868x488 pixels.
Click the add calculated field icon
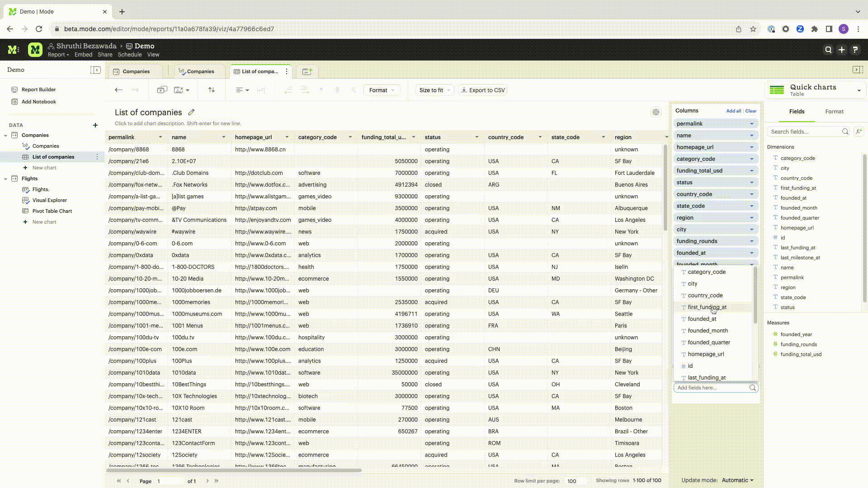pyautogui.click(x=859, y=131)
